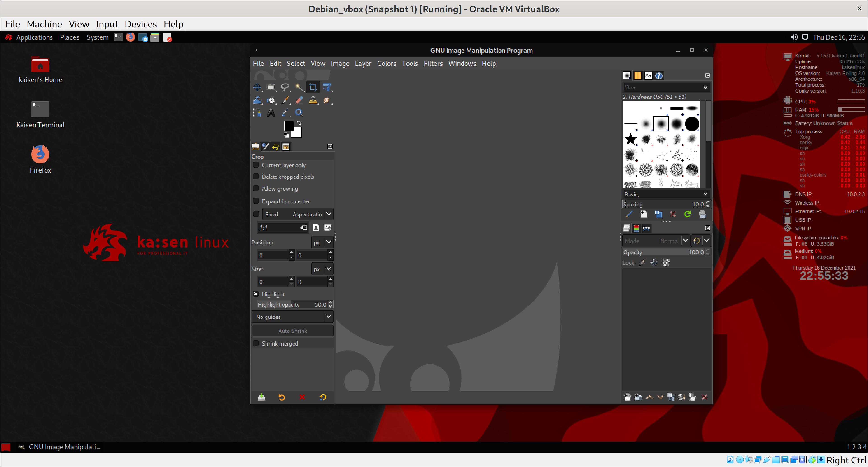Select the Warp Transform tool
This screenshot has width=868, height=467.
257,100
